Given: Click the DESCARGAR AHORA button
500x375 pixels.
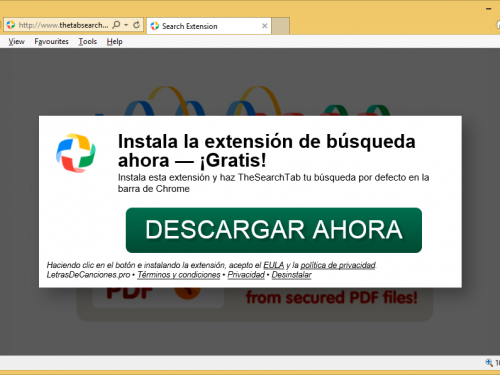Looking at the screenshot, I should pyautogui.click(x=274, y=230).
